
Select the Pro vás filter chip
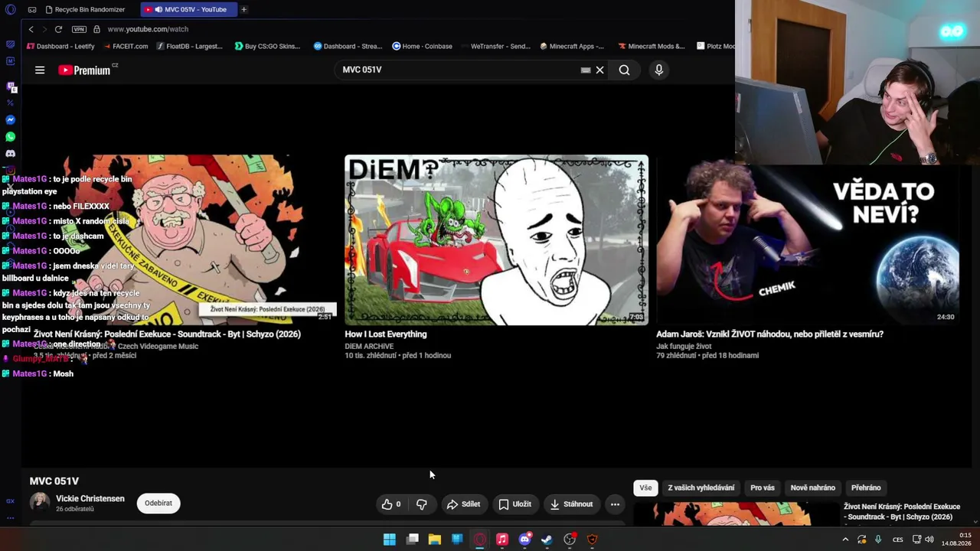tap(763, 487)
